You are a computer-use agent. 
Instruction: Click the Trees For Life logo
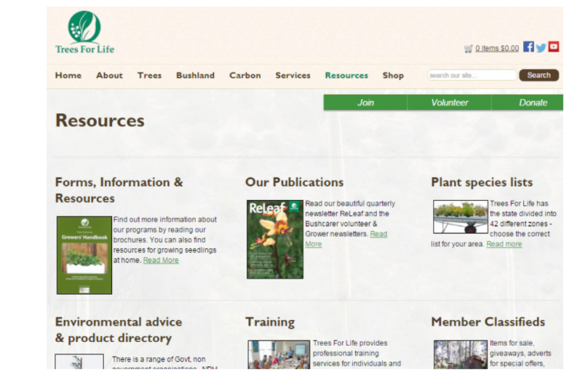[84, 32]
